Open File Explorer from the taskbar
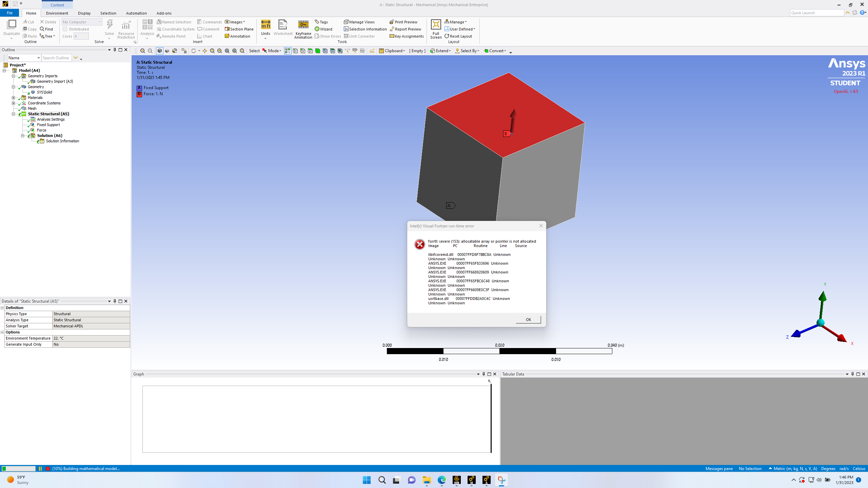The height and width of the screenshot is (488, 868). [x=427, y=480]
